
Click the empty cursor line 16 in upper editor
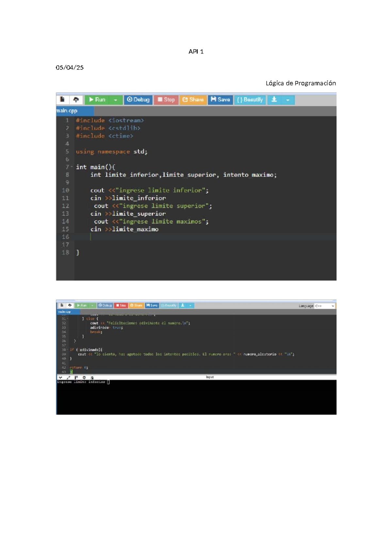click(206, 237)
